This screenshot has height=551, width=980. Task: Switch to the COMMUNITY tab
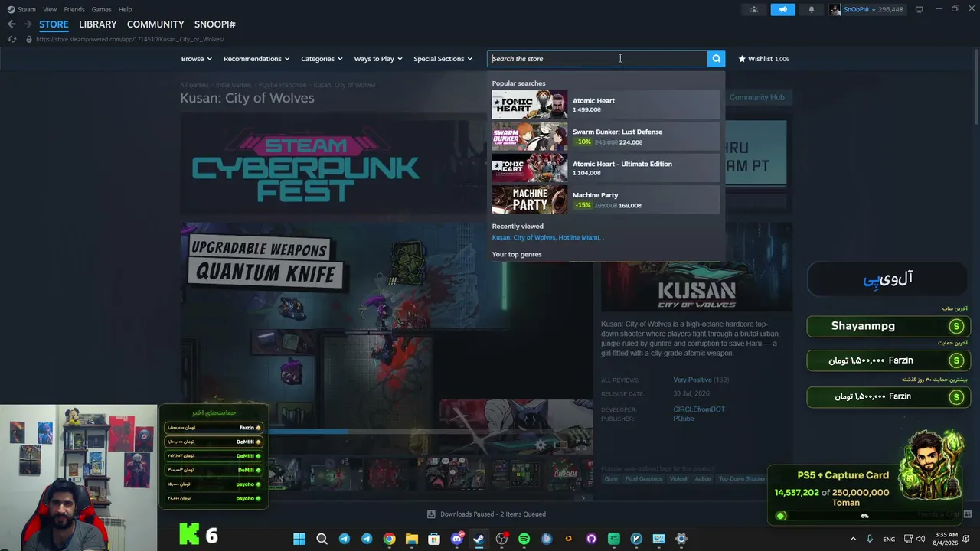point(155,24)
